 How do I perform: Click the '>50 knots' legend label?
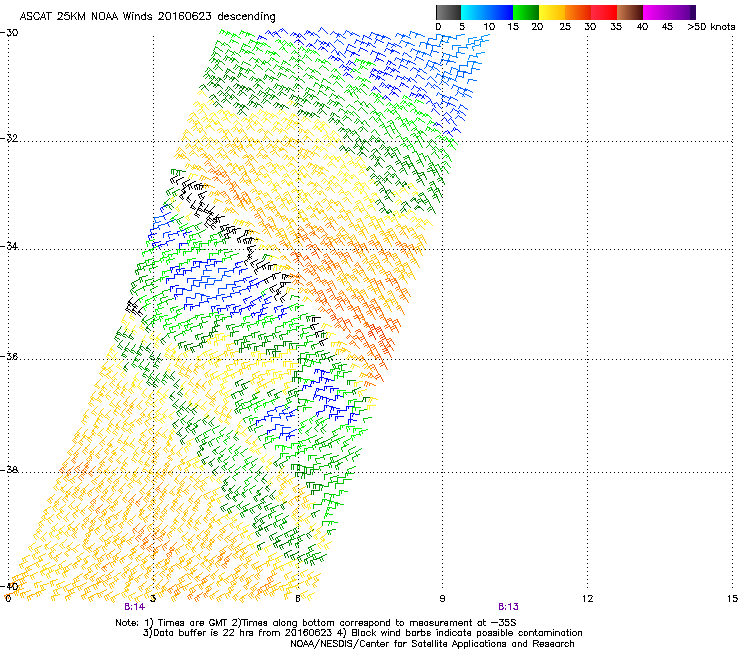711,27
